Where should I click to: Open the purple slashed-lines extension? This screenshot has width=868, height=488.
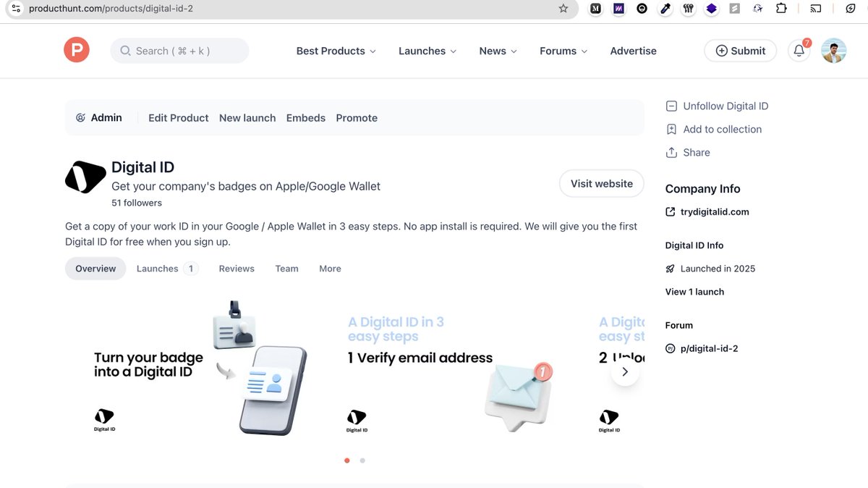pyautogui.click(x=618, y=9)
